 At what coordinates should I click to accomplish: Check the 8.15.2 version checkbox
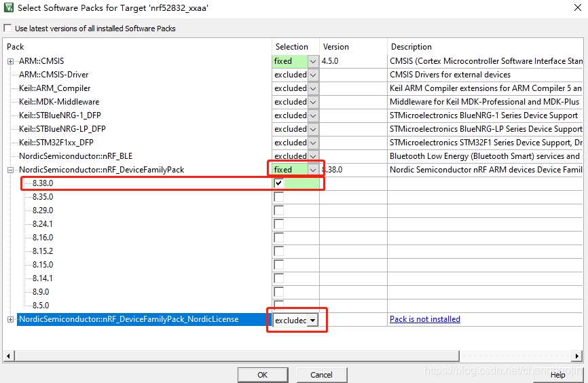[x=278, y=251]
